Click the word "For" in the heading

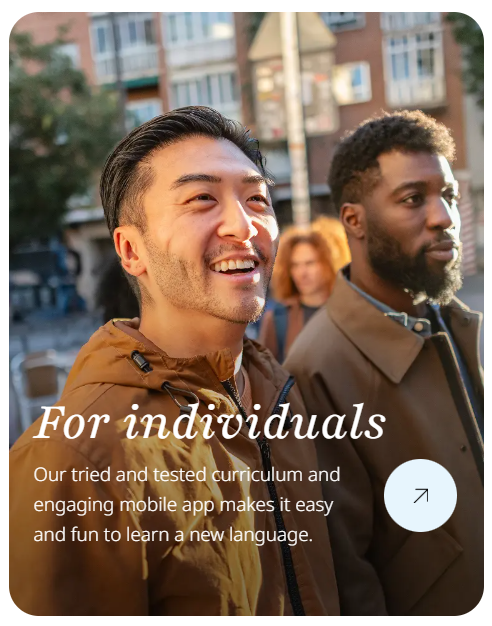point(72,423)
